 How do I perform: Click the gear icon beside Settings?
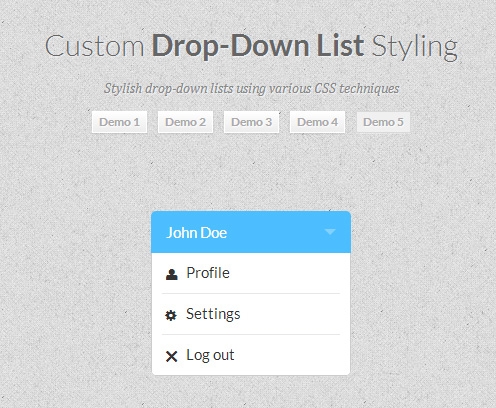(x=171, y=315)
